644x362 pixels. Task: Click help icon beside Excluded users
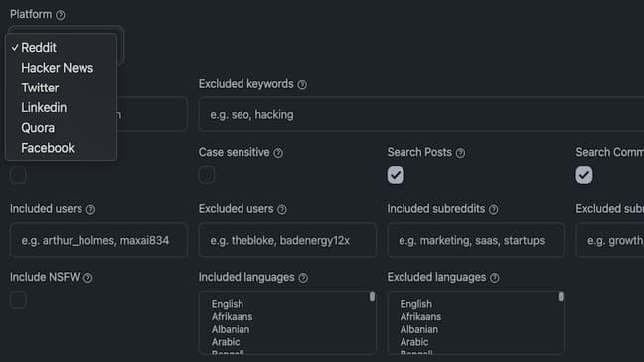point(282,210)
